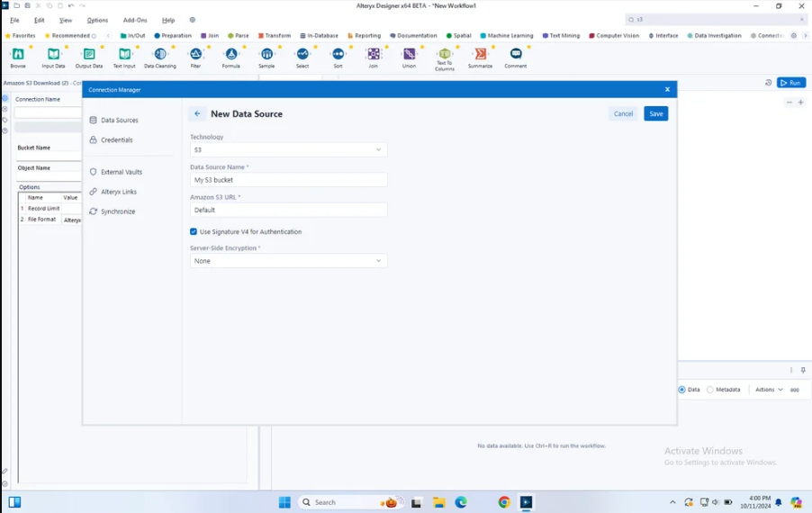This screenshot has width=812, height=513.
Task: Open workflow history icon beside Run
Action: coord(769,83)
